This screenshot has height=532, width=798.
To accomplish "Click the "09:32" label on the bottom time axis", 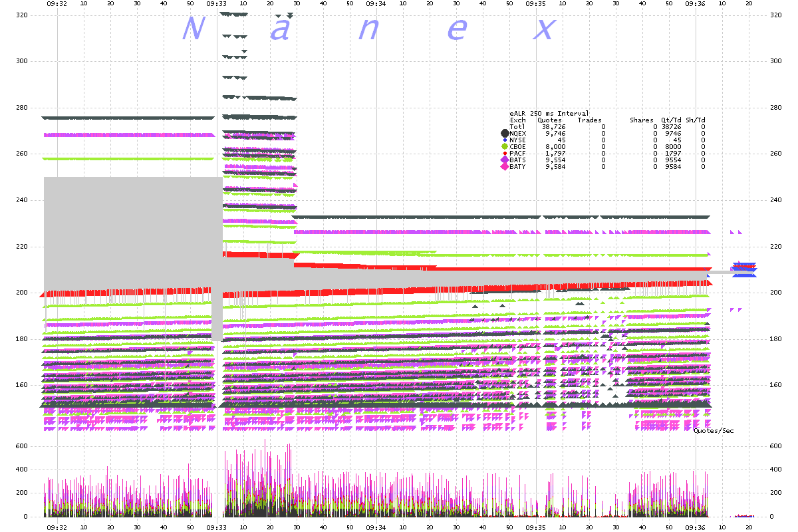I will [57, 527].
